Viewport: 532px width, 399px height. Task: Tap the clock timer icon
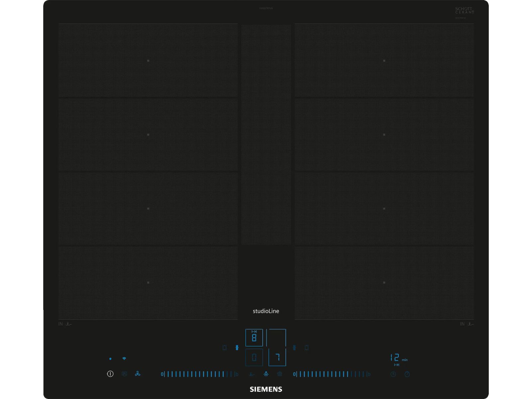coord(393,374)
